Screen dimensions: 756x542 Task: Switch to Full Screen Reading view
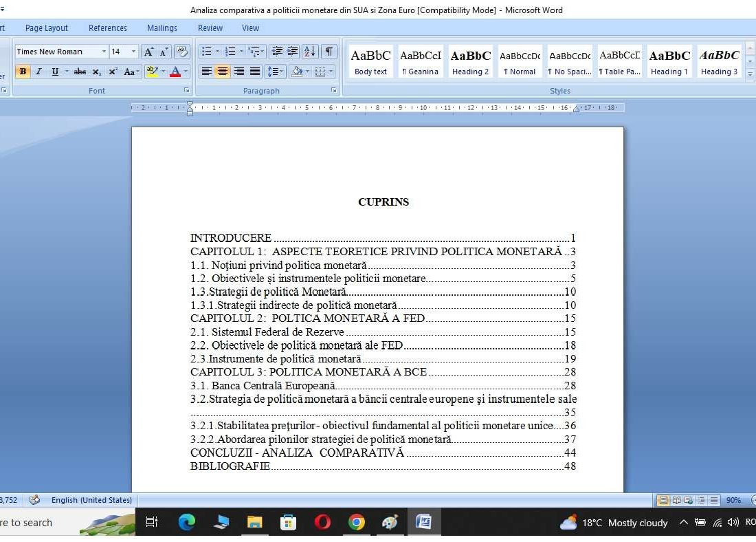coord(676,500)
